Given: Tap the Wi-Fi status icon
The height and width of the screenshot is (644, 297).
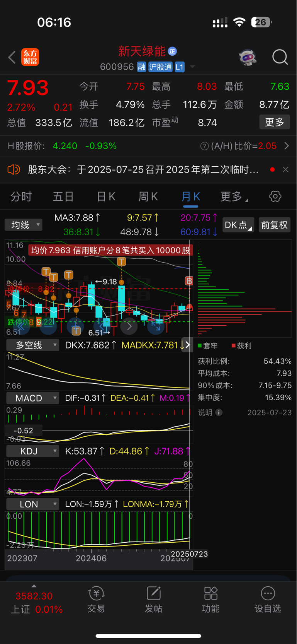Looking at the screenshot, I should pyautogui.click(x=239, y=22).
